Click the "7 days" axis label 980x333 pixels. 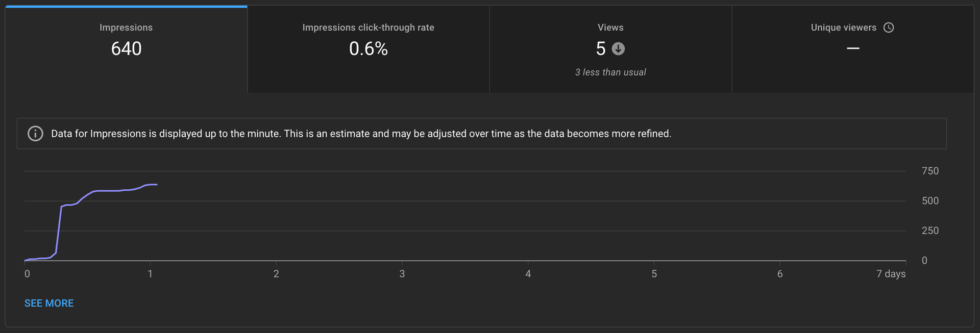pos(891,274)
